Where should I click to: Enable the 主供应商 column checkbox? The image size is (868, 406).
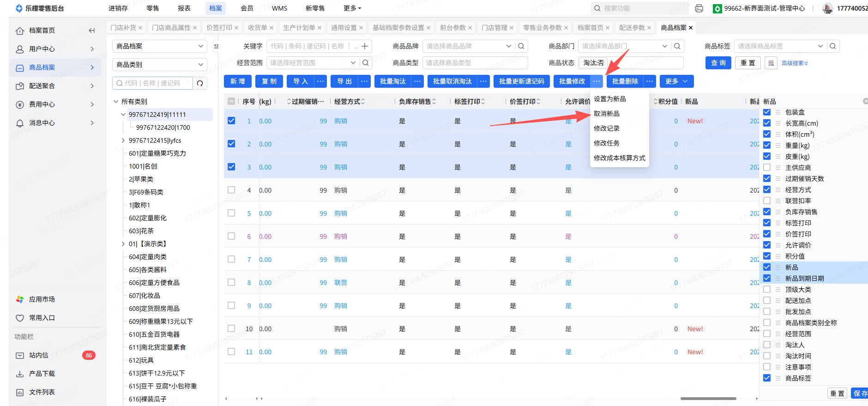(767, 168)
